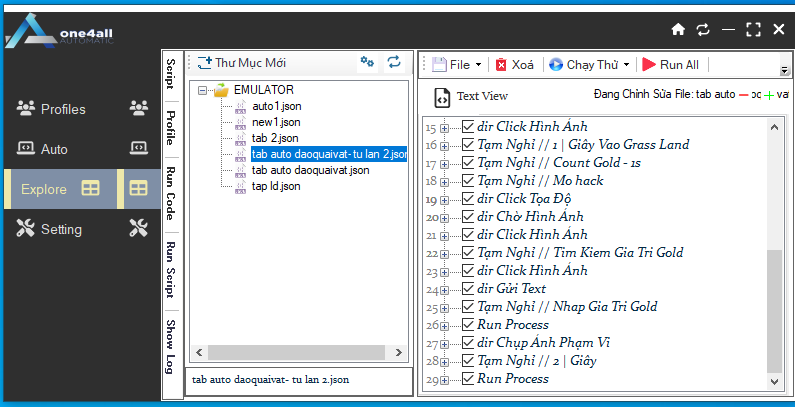Switch to the Script vertical tab
This screenshot has height=407, width=795.
[x=171, y=74]
